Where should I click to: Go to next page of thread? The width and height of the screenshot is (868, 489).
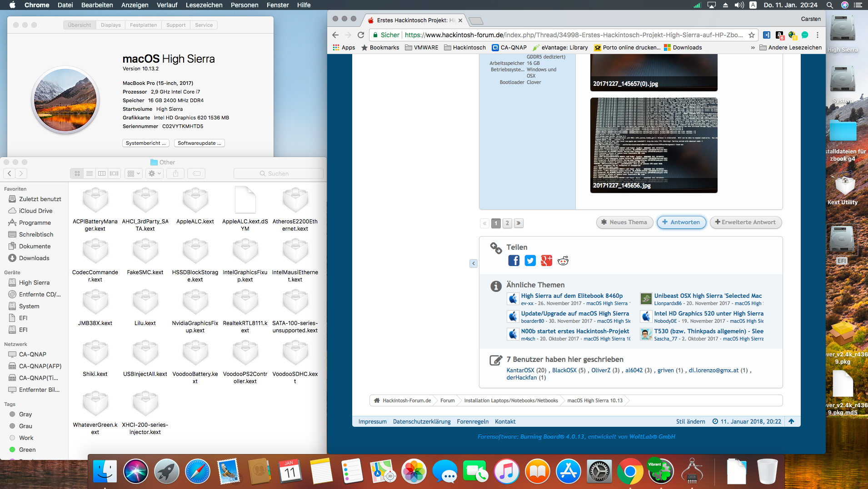(519, 223)
